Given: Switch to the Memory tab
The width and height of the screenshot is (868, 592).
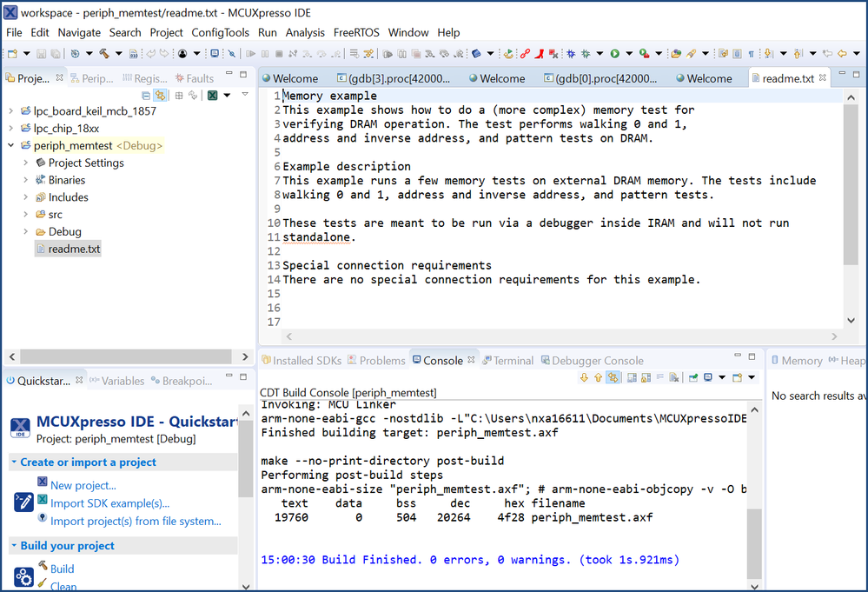Looking at the screenshot, I should click(x=797, y=361).
